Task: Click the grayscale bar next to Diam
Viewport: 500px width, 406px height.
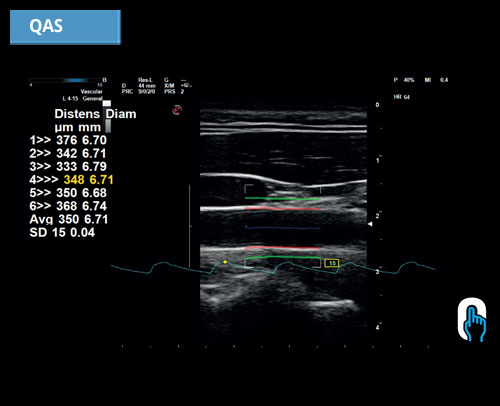Action: [107, 117]
